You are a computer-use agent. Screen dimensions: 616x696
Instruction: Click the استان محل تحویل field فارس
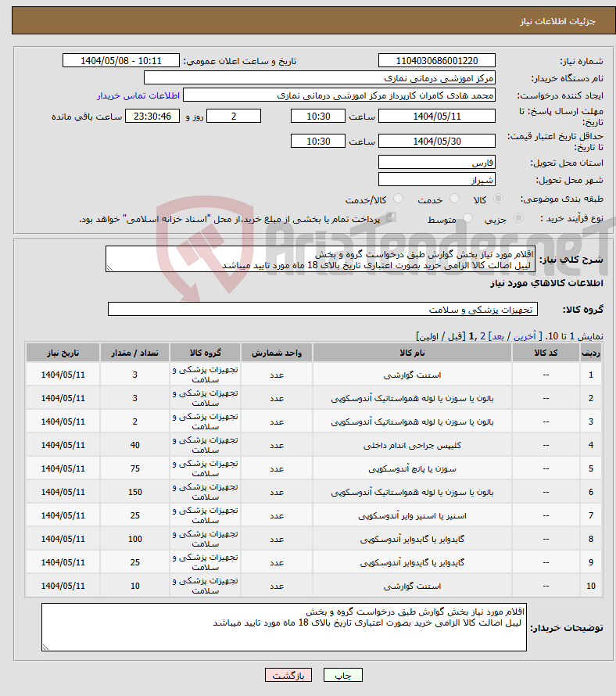pos(437,163)
